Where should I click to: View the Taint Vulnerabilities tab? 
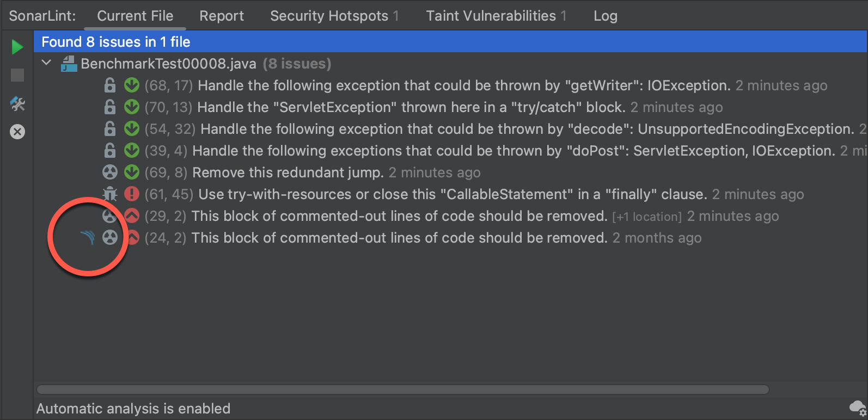(x=489, y=16)
